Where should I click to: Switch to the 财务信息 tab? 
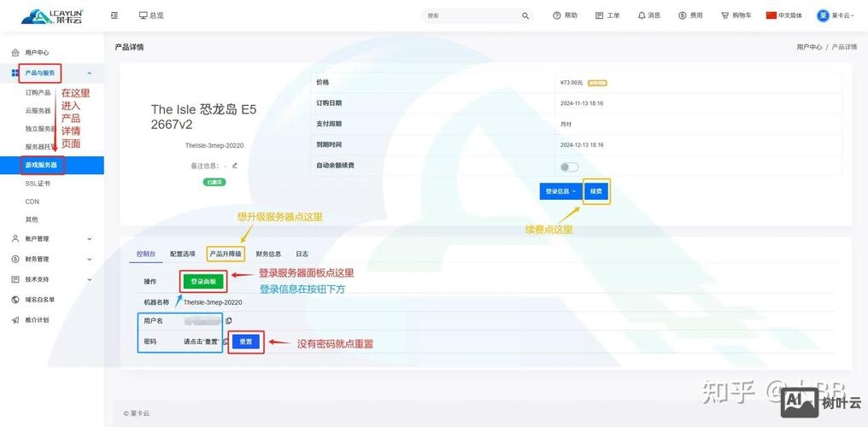pos(268,254)
